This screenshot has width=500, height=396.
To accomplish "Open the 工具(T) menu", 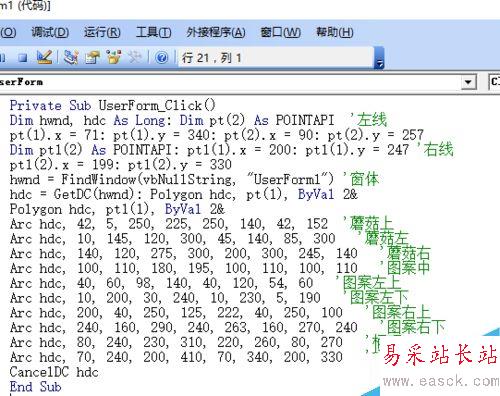I will (x=154, y=32).
